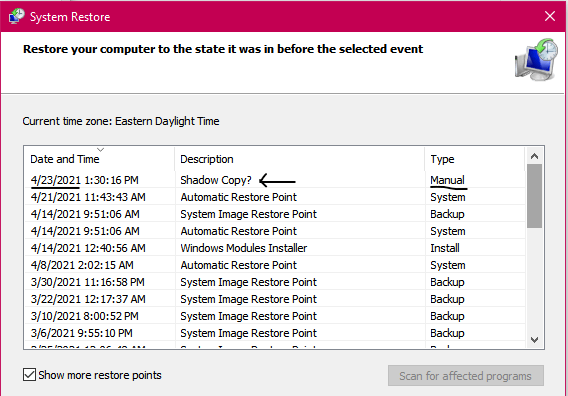Sort by Date and Time column header
Image resolution: width=568 pixels, height=396 pixels.
tap(99, 159)
